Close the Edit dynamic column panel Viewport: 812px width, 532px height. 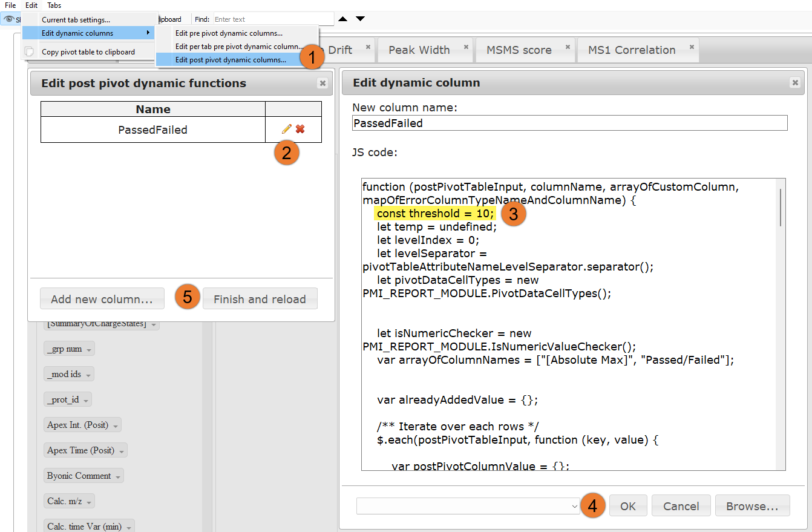tap(794, 83)
